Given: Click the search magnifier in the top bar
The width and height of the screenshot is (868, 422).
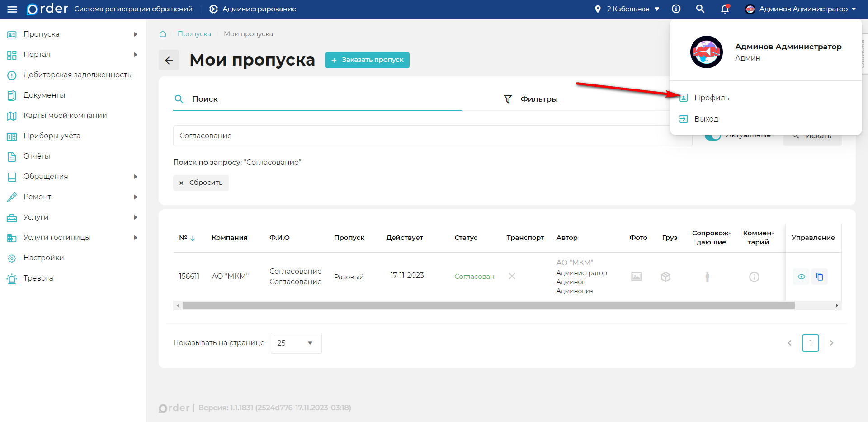Looking at the screenshot, I should pos(700,9).
